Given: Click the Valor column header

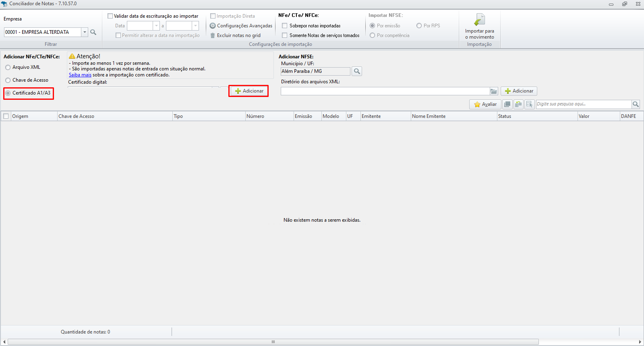Looking at the screenshot, I should point(599,116).
